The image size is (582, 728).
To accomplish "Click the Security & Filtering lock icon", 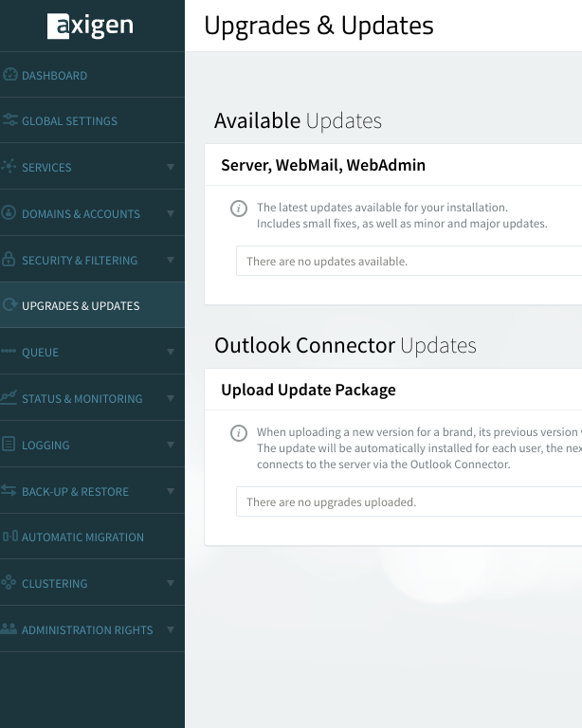I will pyautogui.click(x=9, y=259).
